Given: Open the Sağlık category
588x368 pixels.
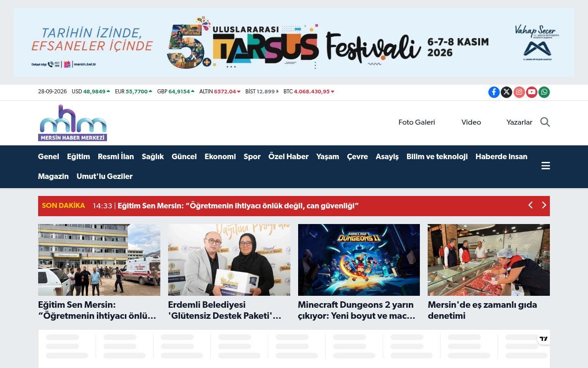Looking at the screenshot, I should pos(153,157).
